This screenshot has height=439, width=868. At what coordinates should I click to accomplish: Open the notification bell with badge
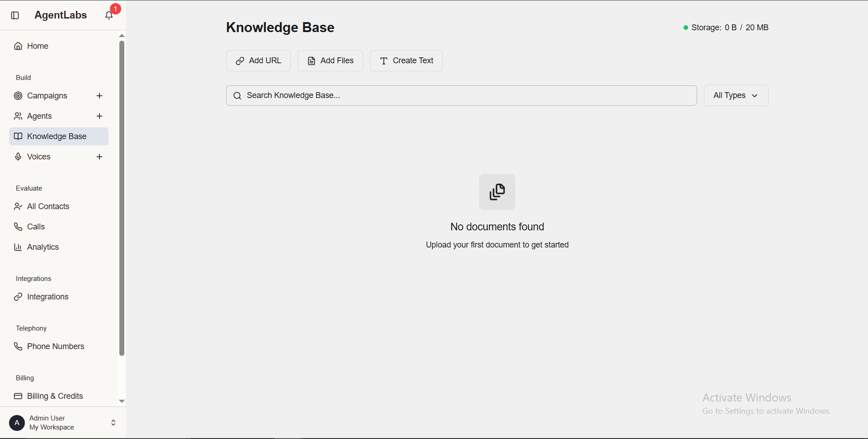[x=109, y=15]
